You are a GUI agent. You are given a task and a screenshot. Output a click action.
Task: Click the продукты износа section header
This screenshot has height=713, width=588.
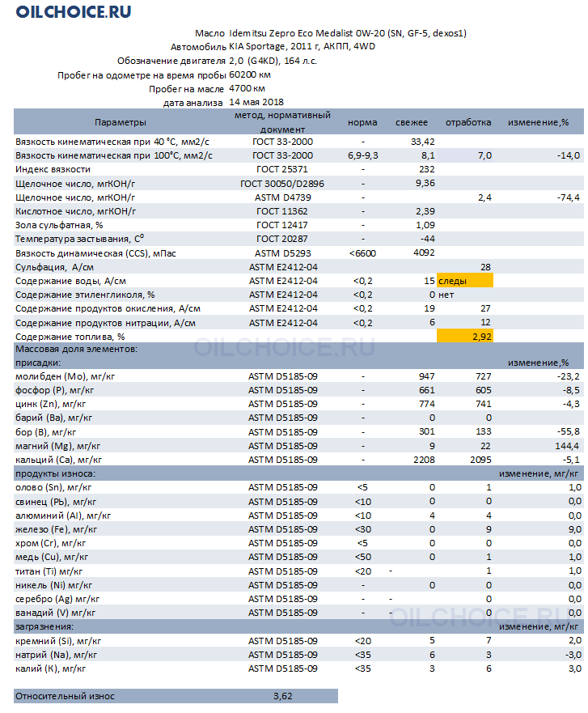click(55, 473)
